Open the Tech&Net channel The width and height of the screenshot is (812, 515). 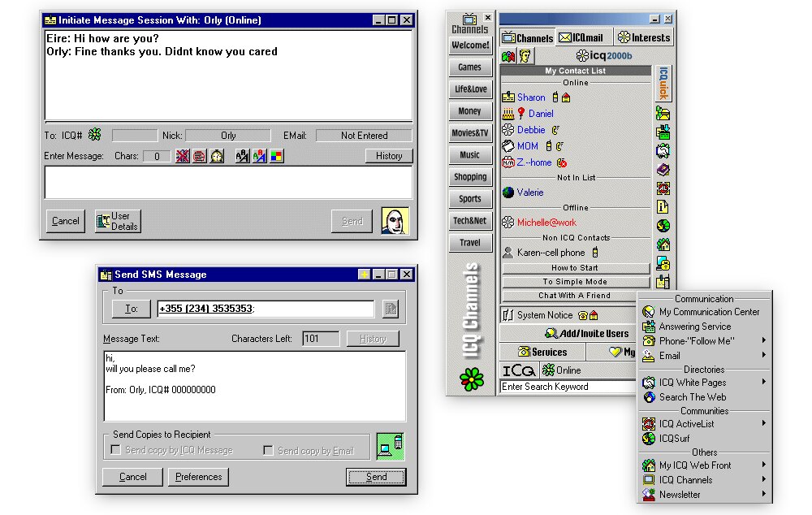click(469, 220)
